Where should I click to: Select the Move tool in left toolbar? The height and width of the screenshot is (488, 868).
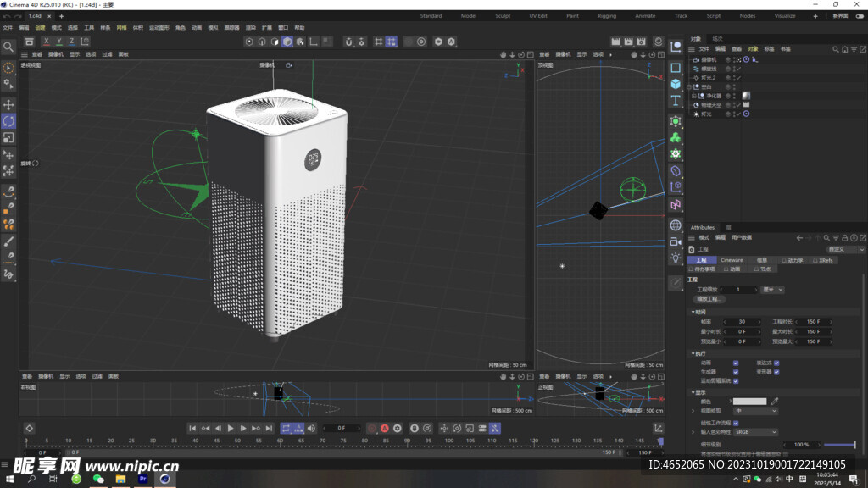point(8,104)
